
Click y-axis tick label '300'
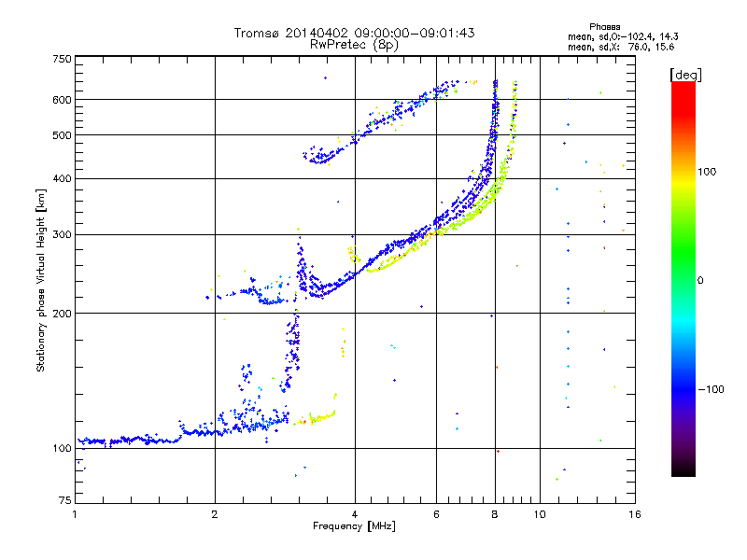[x=63, y=235]
